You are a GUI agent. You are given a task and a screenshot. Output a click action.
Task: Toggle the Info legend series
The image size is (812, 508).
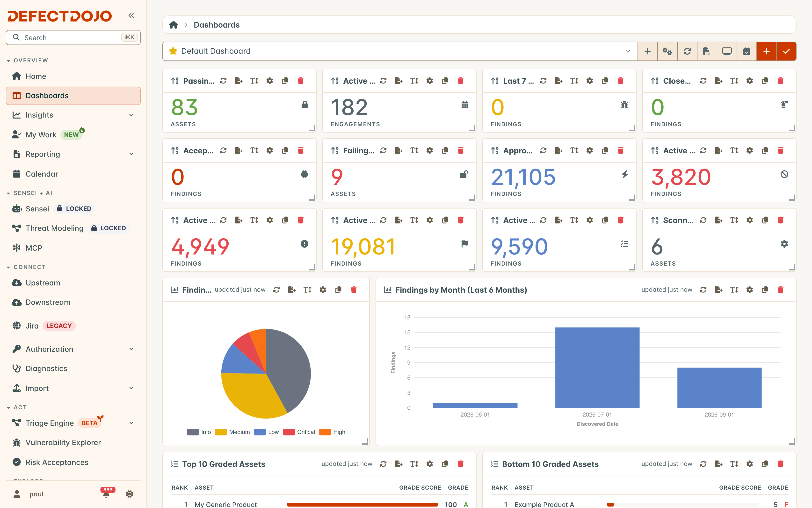pyautogui.click(x=199, y=432)
